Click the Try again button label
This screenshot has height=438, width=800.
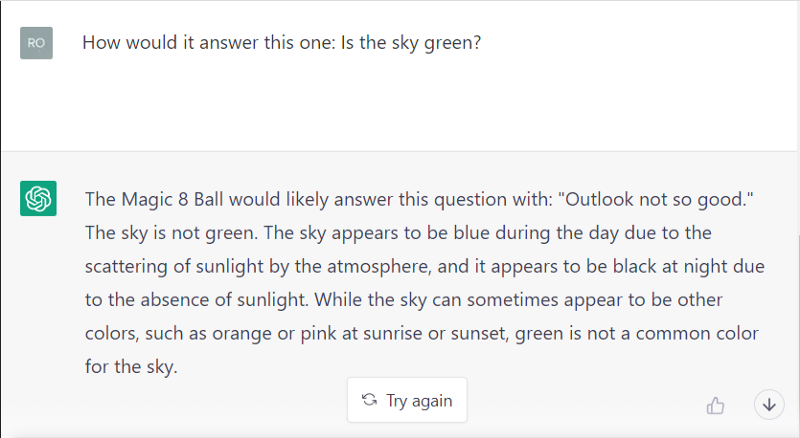pos(419,401)
